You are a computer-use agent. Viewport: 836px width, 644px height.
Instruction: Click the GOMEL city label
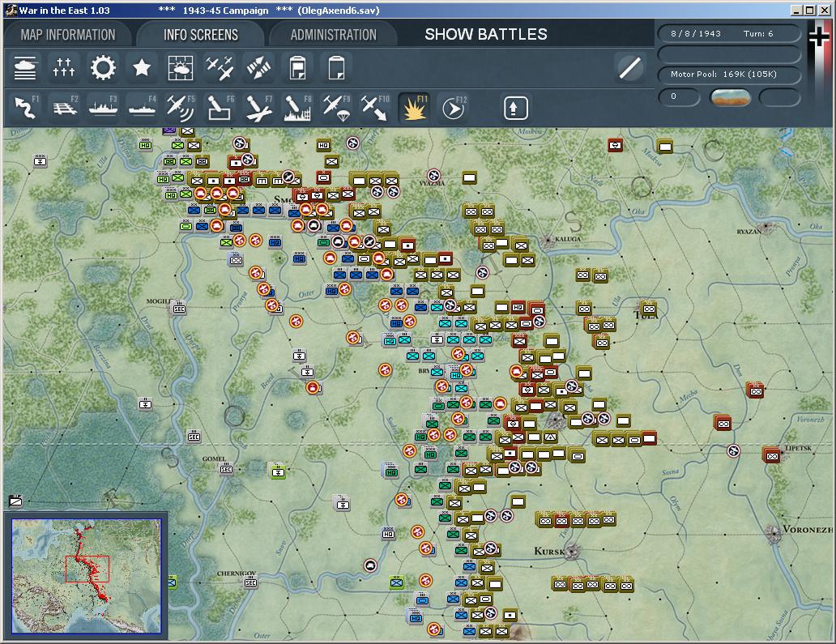(x=214, y=458)
